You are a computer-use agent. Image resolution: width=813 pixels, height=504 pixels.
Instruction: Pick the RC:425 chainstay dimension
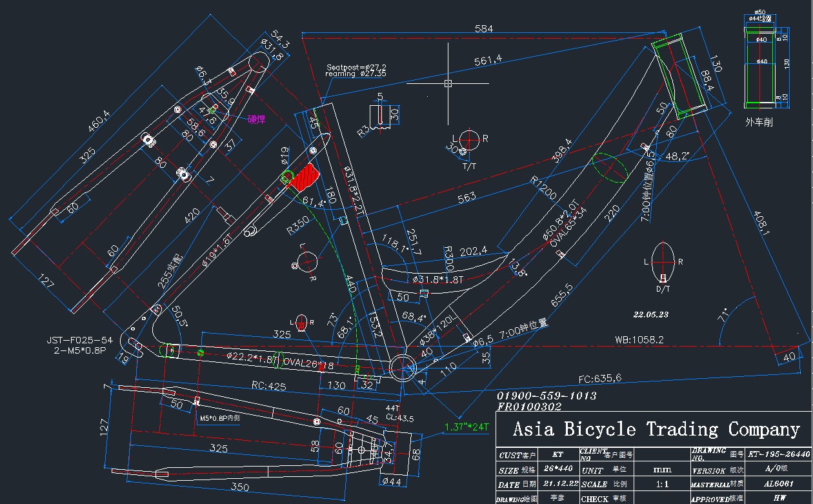point(268,386)
